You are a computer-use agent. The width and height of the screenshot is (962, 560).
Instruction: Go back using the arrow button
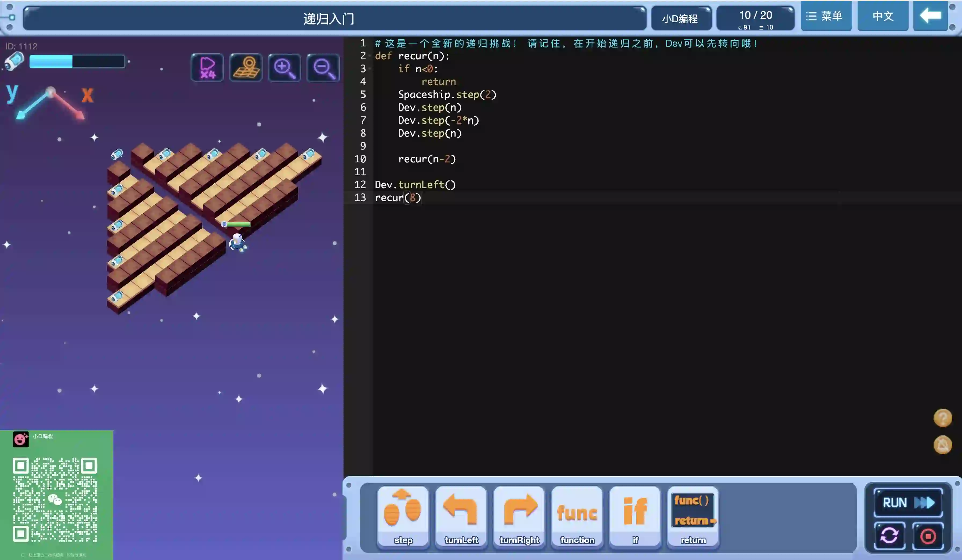930,16
